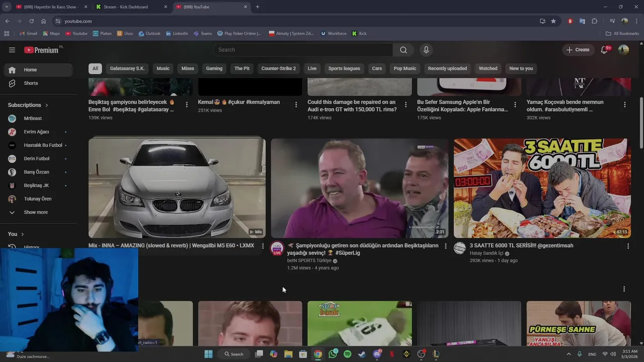Filter feed by Recently uploaded chip
The image size is (644, 362).
pos(447,68)
